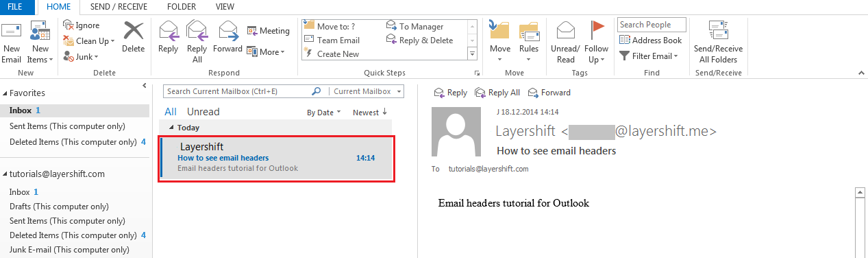Select the Reply & Delete quick step
This screenshot has width=868, height=258.
[x=420, y=40]
